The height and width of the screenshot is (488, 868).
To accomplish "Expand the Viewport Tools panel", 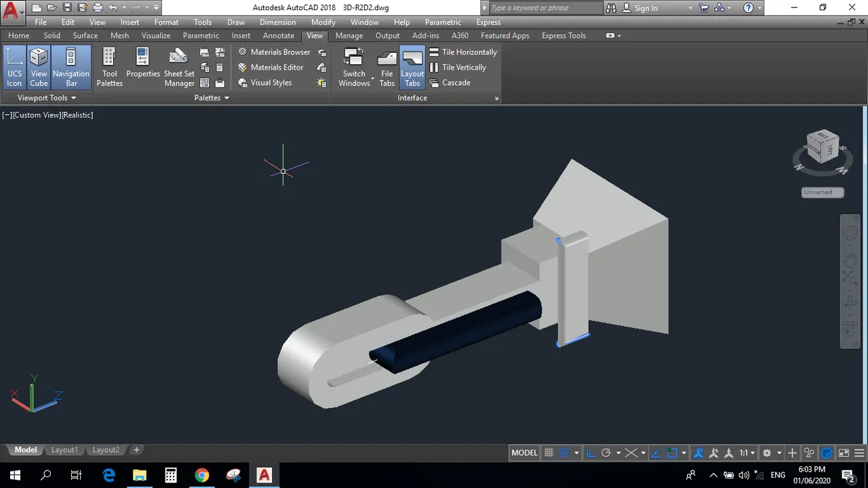I will click(47, 98).
